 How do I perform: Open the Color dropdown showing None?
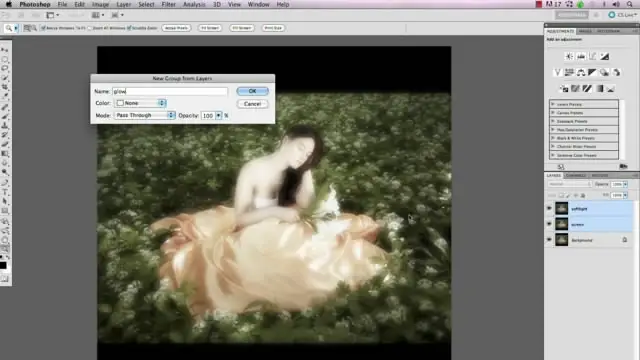pyautogui.click(x=141, y=103)
